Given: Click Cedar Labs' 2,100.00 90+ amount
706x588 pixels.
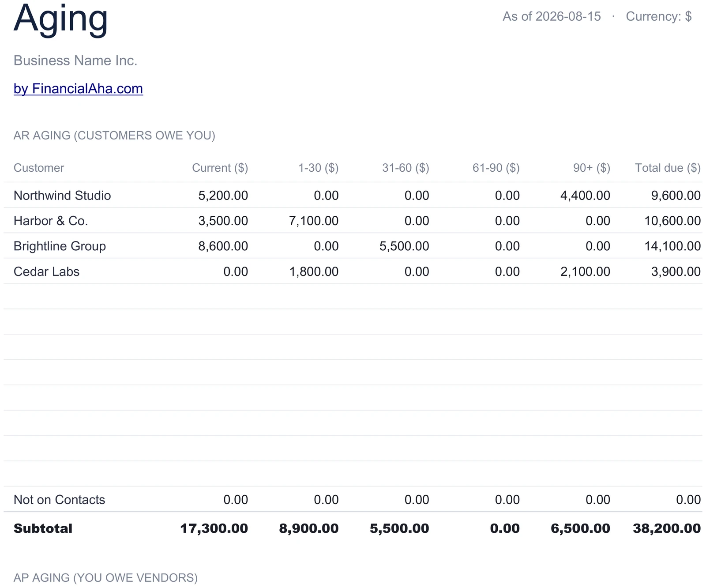Looking at the screenshot, I should click(585, 271).
